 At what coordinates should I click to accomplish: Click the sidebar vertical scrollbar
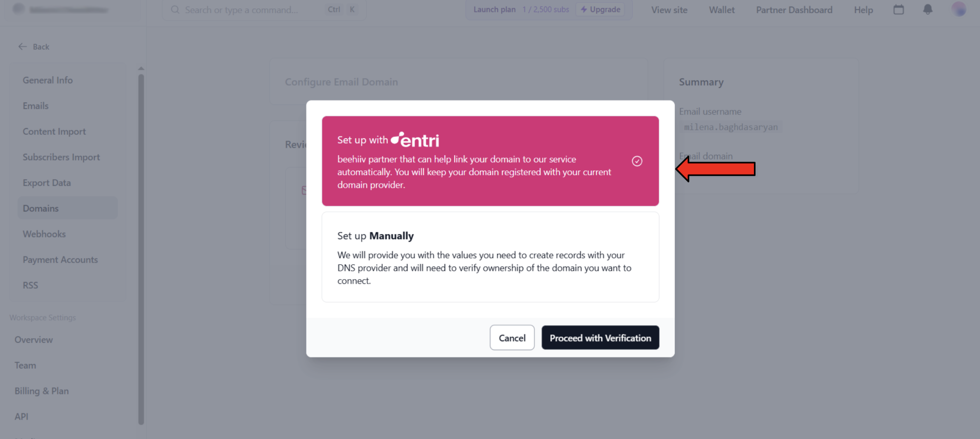[141, 249]
